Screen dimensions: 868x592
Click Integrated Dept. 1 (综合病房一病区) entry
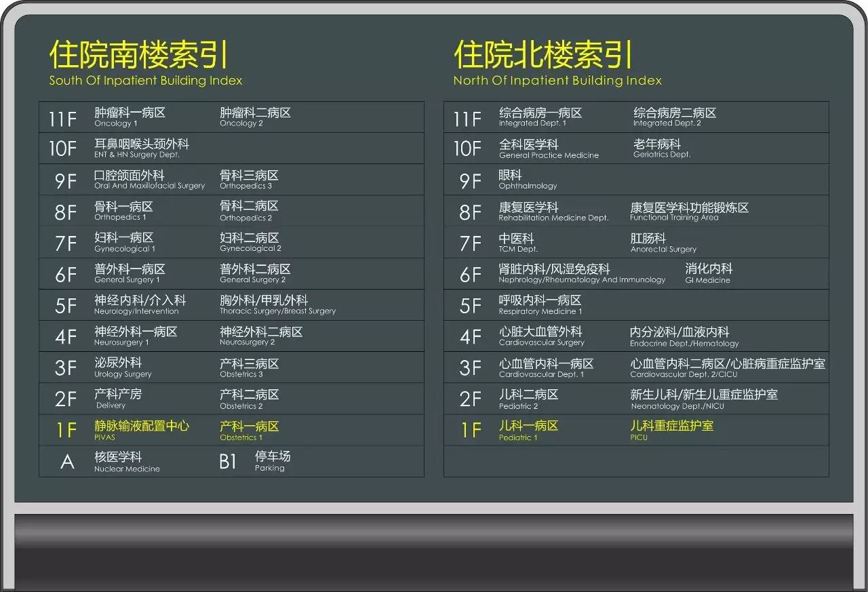[x=540, y=117]
